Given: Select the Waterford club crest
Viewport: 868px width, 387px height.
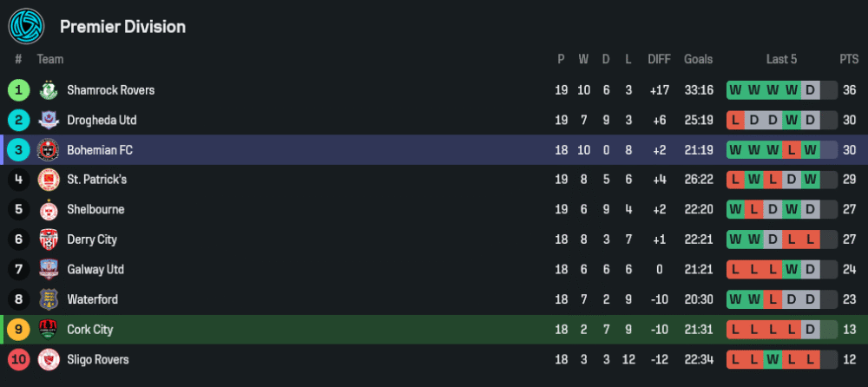Looking at the screenshot, I should click(48, 299).
